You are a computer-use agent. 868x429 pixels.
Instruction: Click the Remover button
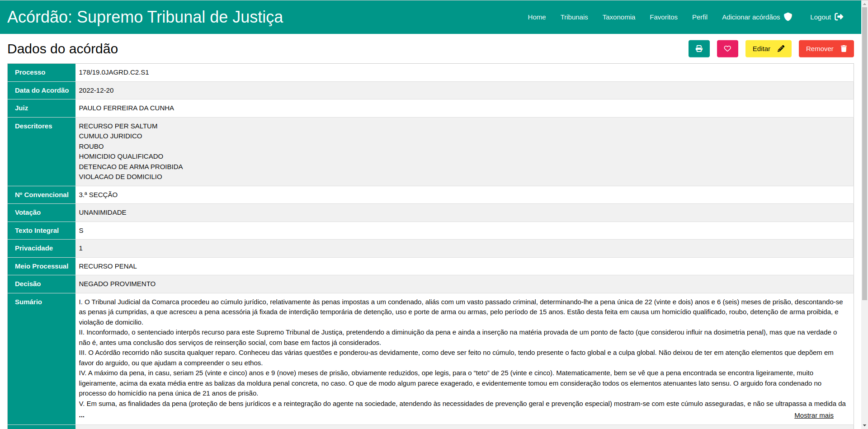[826, 49]
